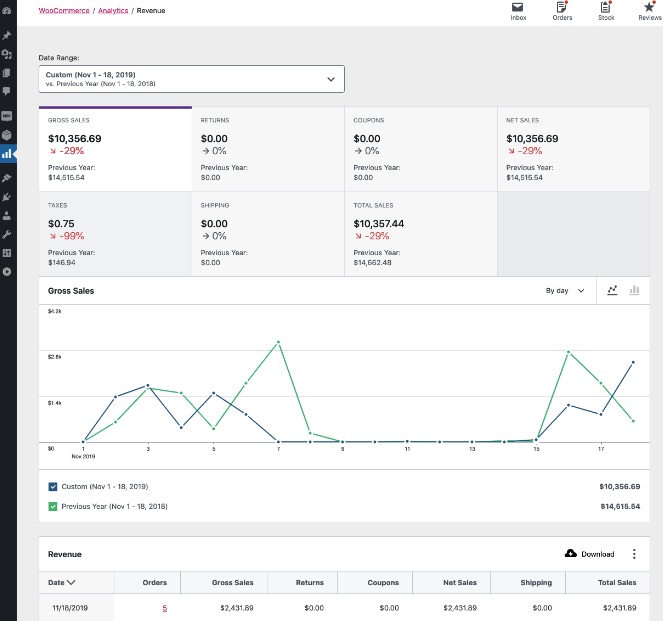This screenshot has height=621, width=663.
Task: Open the Orders activity icon
Action: 562,7
